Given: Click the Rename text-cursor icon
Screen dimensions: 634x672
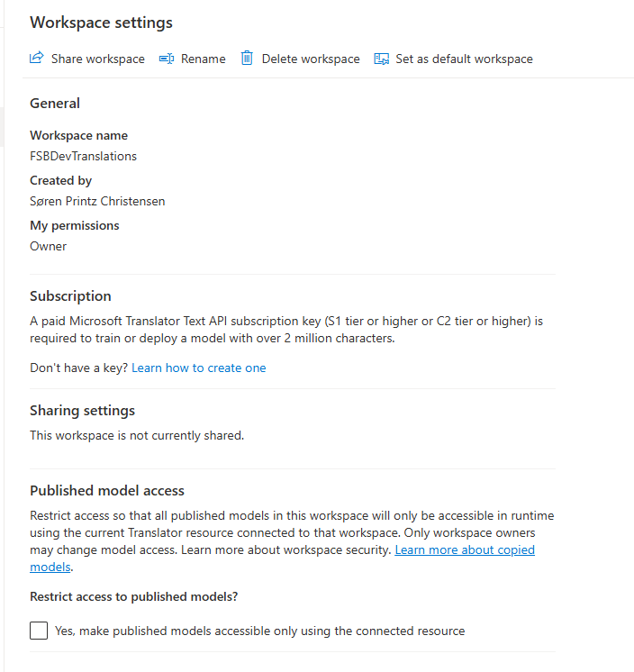Looking at the screenshot, I should coord(167,59).
